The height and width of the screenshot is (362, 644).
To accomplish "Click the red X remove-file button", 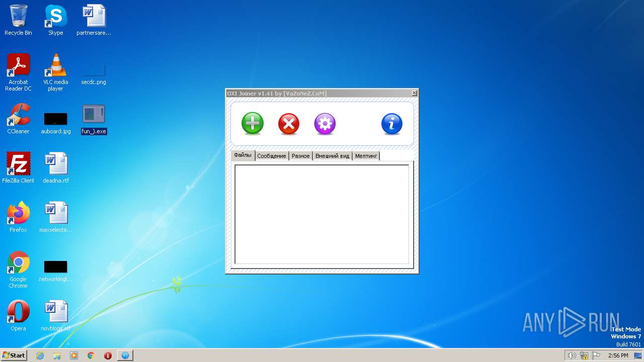I will (x=289, y=124).
